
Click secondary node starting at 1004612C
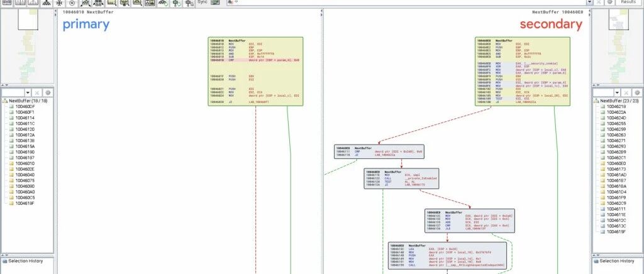470,221
